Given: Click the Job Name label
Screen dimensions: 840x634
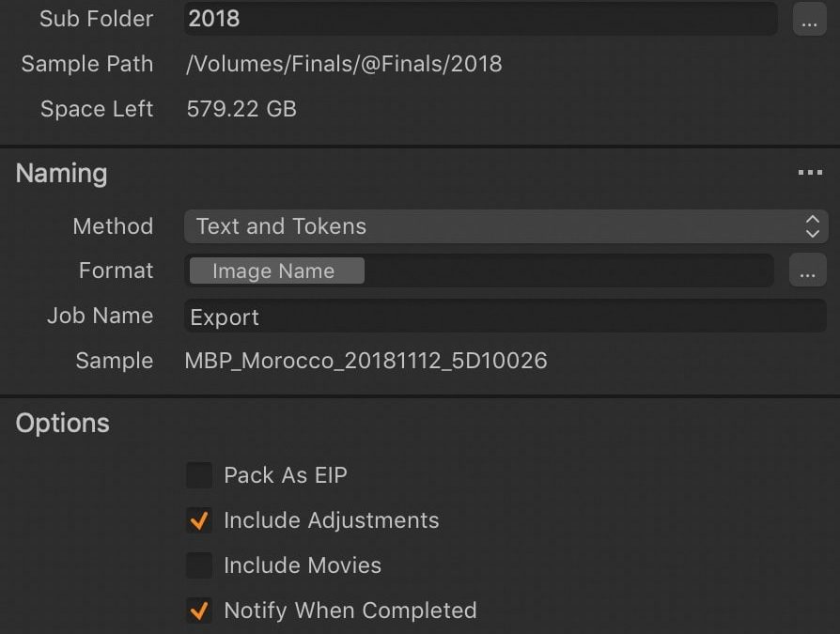Looking at the screenshot, I should (100, 316).
